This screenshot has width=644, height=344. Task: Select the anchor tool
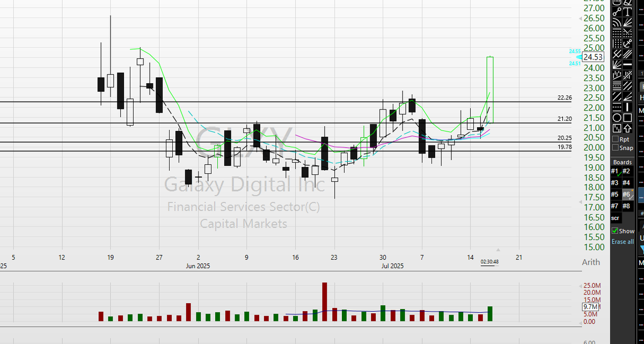coord(627,43)
